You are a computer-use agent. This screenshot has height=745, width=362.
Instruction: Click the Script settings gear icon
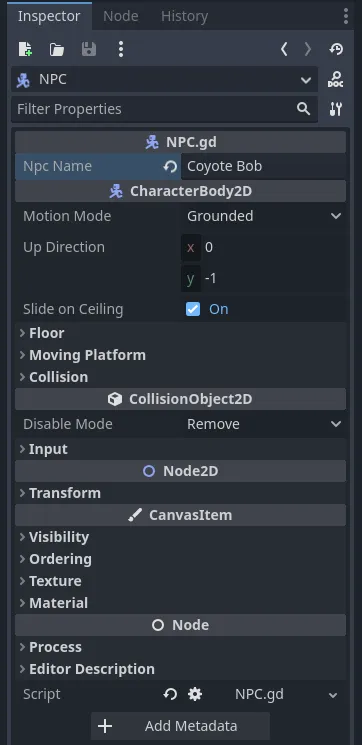pos(195,694)
